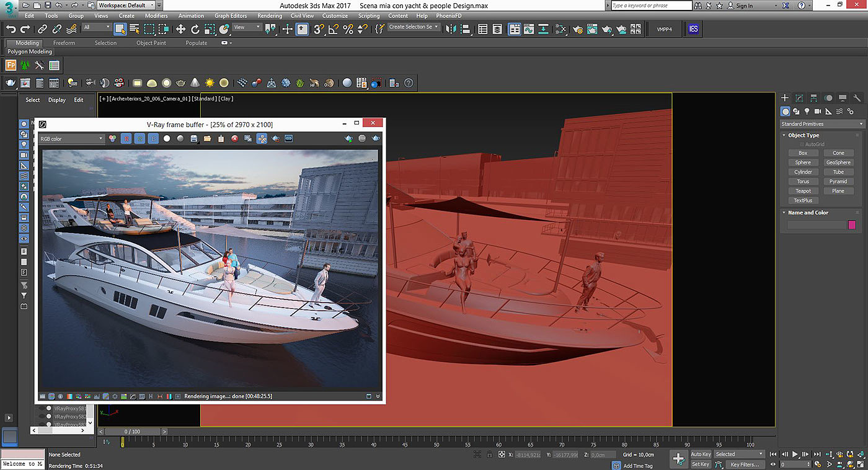Clear the V-Ray frame buffer image
Image resolution: width=868 pixels, height=470 pixels.
pyautogui.click(x=235, y=139)
